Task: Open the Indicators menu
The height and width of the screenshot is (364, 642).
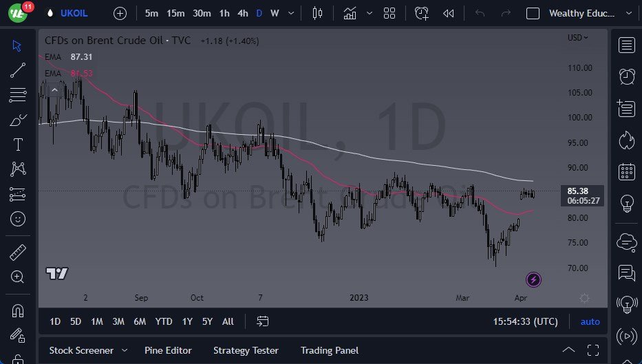Action: pos(350,13)
